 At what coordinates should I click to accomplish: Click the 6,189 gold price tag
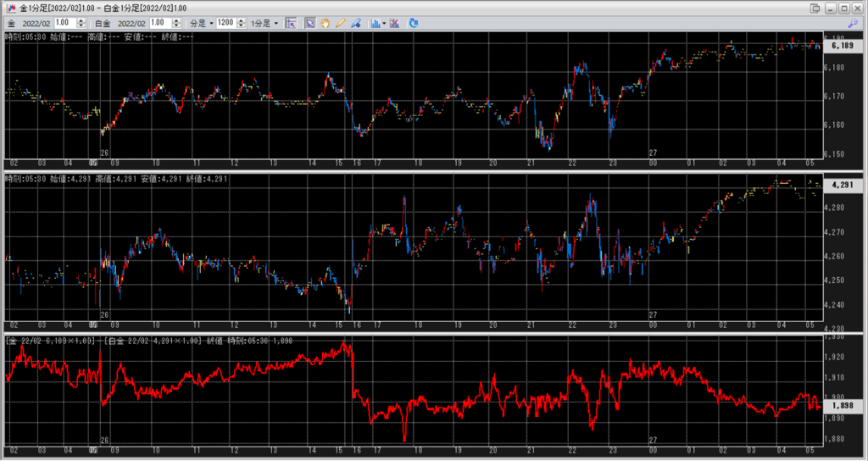tap(842, 47)
